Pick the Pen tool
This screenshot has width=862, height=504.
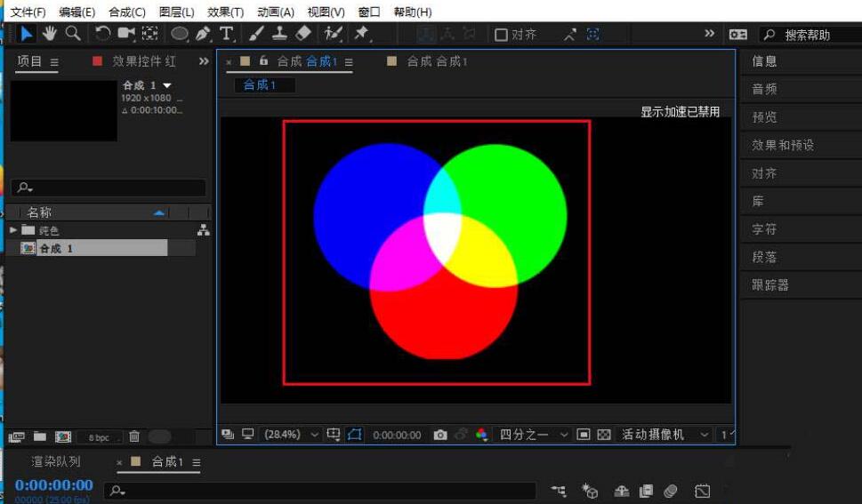pyautogui.click(x=203, y=34)
